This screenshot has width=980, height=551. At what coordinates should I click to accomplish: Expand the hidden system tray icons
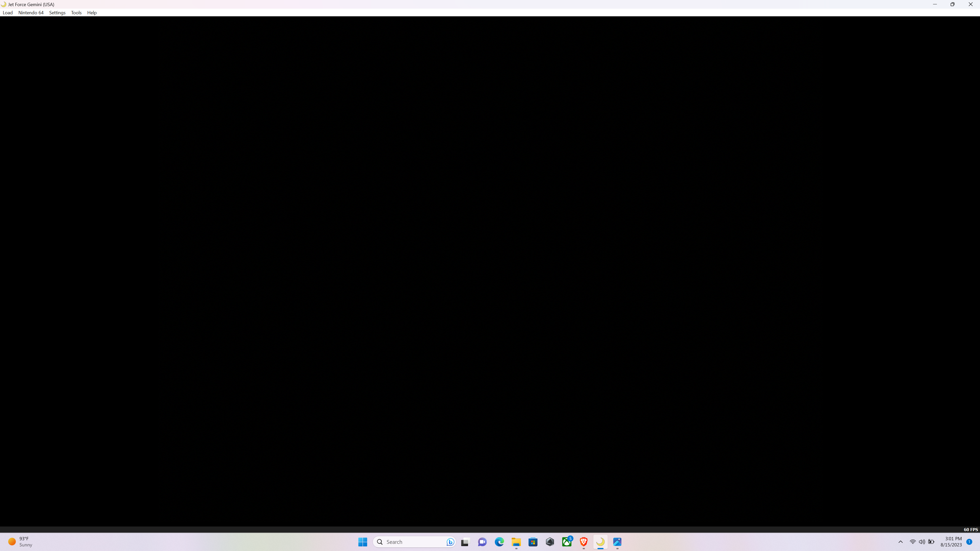click(900, 542)
